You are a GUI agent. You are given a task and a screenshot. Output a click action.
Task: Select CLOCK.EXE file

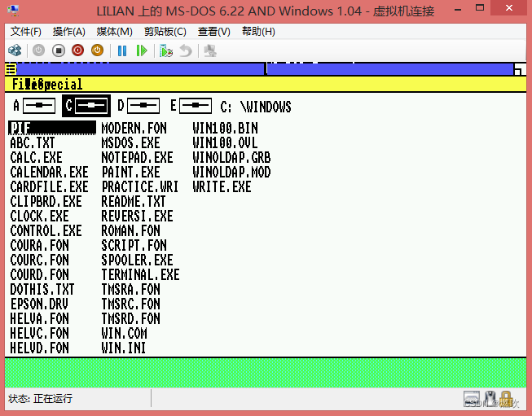39,216
